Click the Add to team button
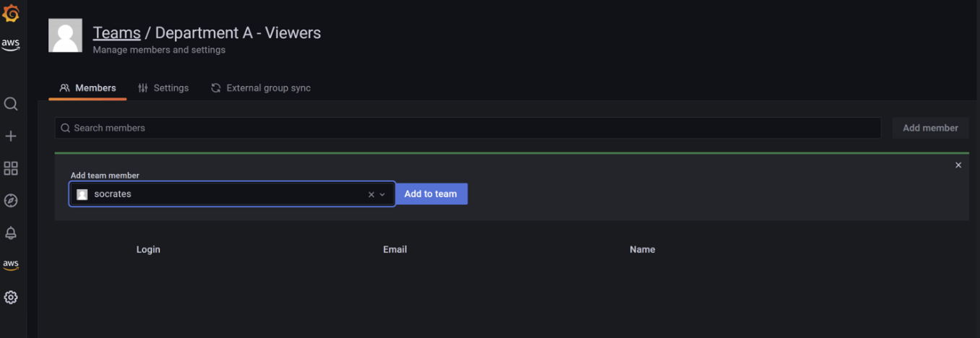Viewport: 980px width, 338px height. pyautogui.click(x=431, y=194)
